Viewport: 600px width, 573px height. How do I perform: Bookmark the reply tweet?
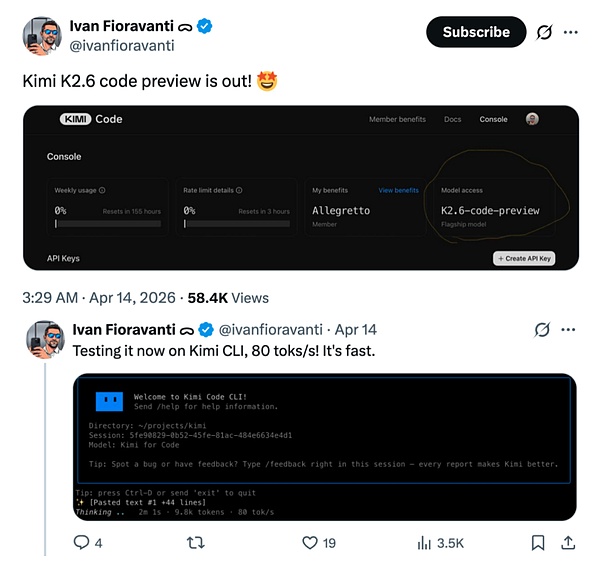(x=537, y=543)
